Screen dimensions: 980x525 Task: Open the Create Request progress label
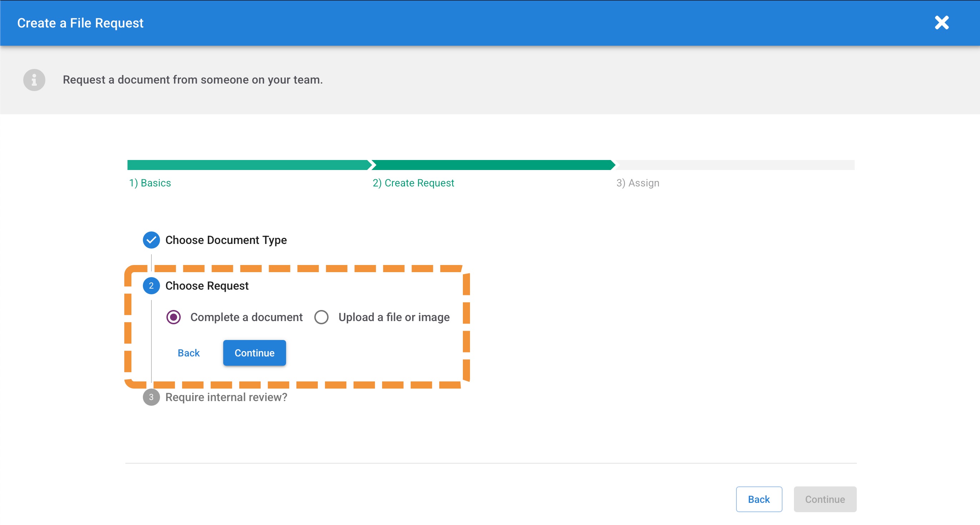(413, 183)
